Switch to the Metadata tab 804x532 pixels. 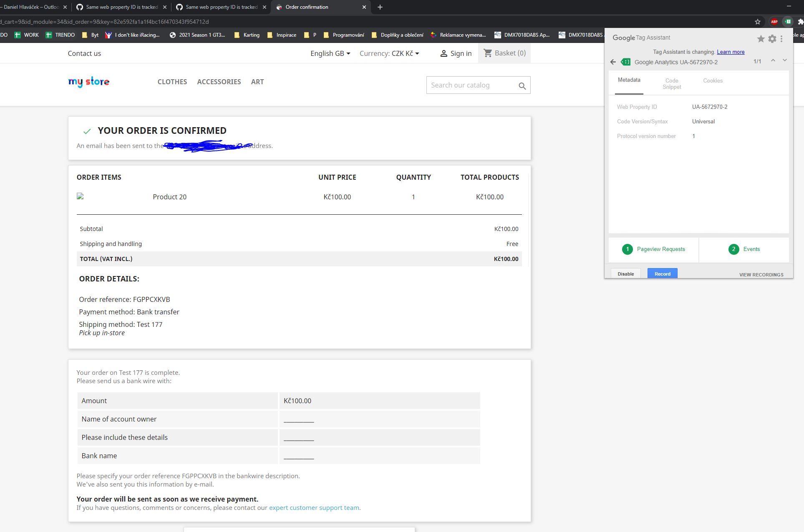[629, 80]
